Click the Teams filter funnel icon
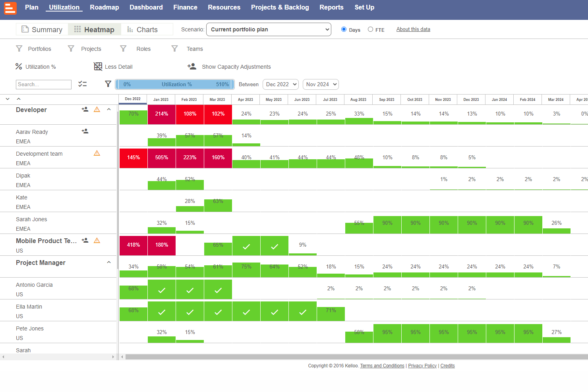Viewport: 588px width, 392px height. point(174,48)
